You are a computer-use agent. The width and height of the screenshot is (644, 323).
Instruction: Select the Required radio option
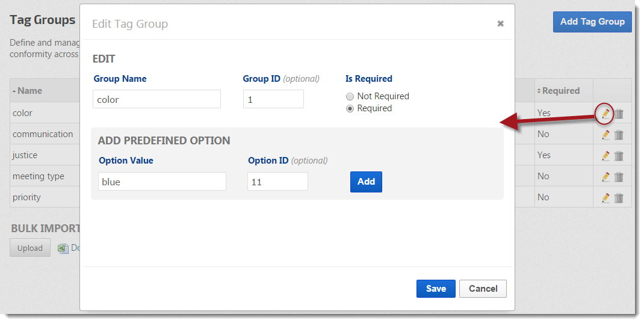click(350, 109)
